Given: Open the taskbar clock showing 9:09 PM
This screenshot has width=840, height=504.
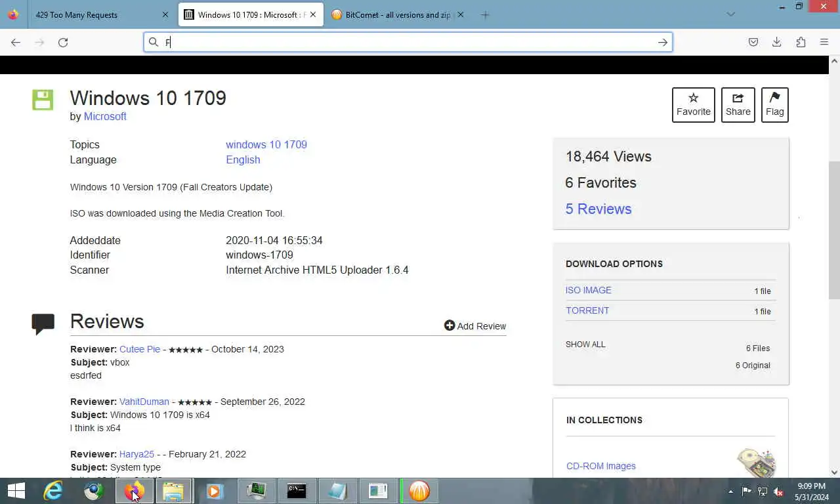Looking at the screenshot, I should click(811, 492).
